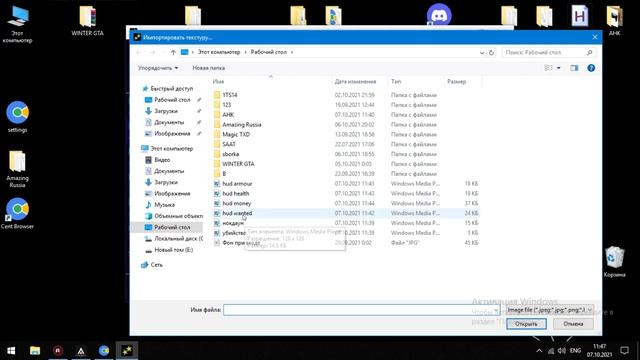This screenshot has height=360, width=640.
Task: Click Рабочий стол in address breadcrumb
Action: tap(269, 52)
